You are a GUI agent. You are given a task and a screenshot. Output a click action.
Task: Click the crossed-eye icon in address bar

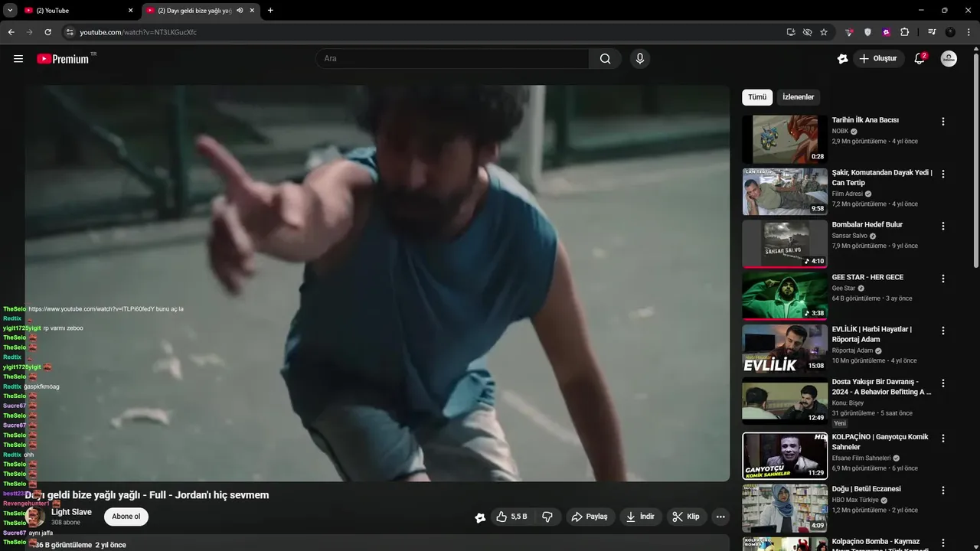coord(807,32)
